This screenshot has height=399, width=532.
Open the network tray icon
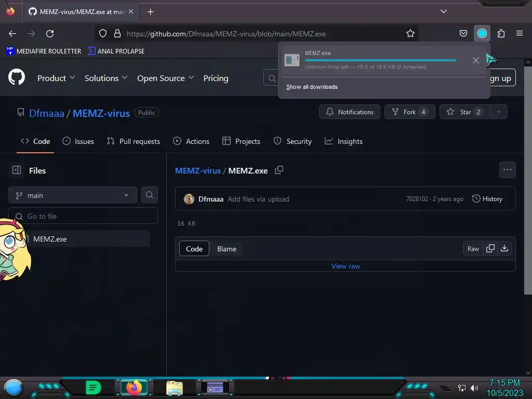pyautogui.click(x=461, y=388)
